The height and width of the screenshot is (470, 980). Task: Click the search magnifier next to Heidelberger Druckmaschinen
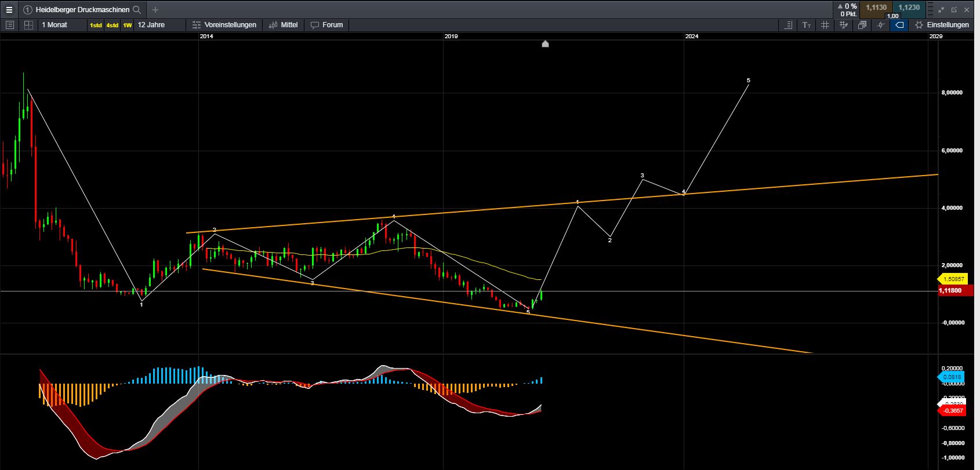(137, 10)
